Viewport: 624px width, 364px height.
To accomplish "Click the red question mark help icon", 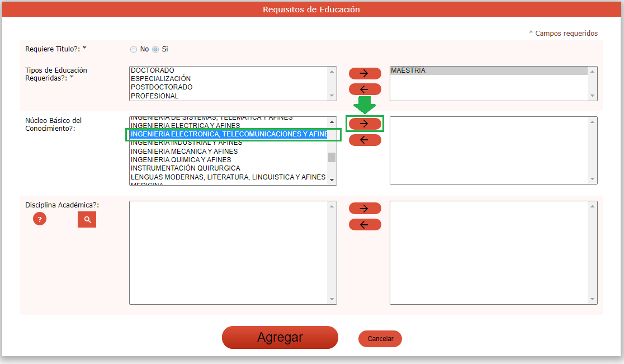I will click(40, 219).
